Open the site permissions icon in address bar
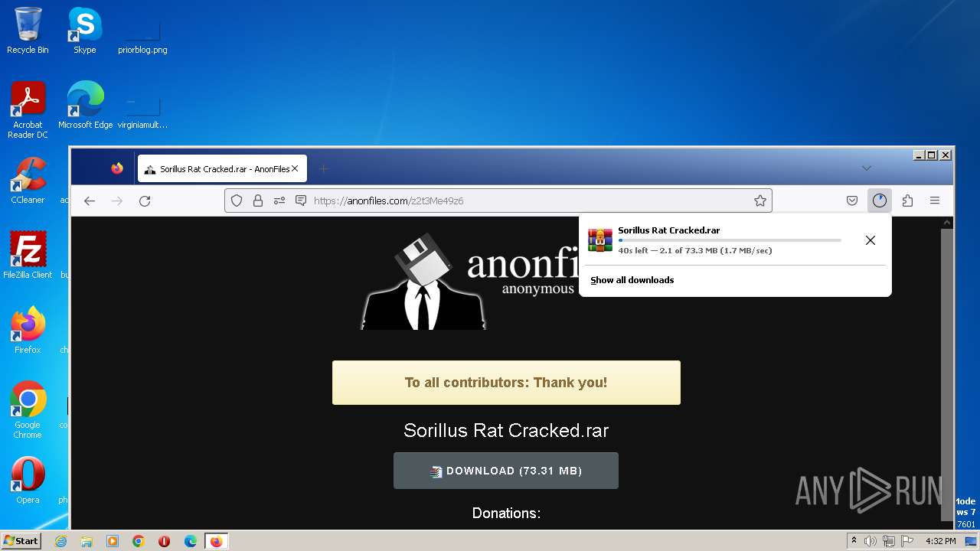 pos(279,201)
